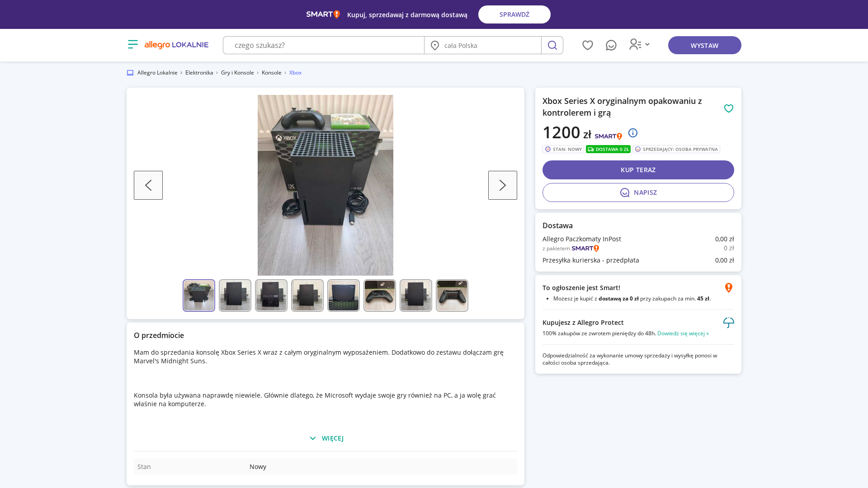Add listing to favorites heart toggle

729,108
